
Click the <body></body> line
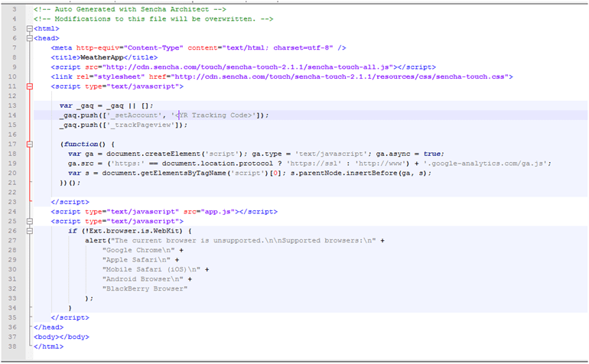pos(61,337)
